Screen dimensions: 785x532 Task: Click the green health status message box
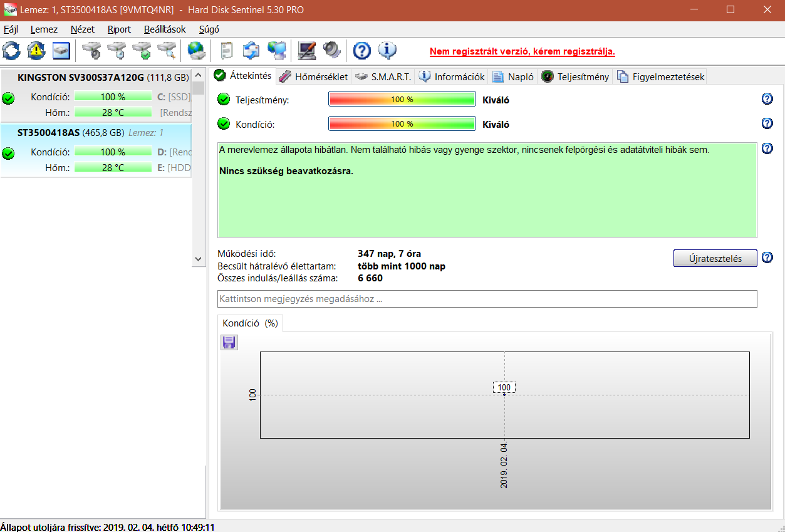point(487,190)
